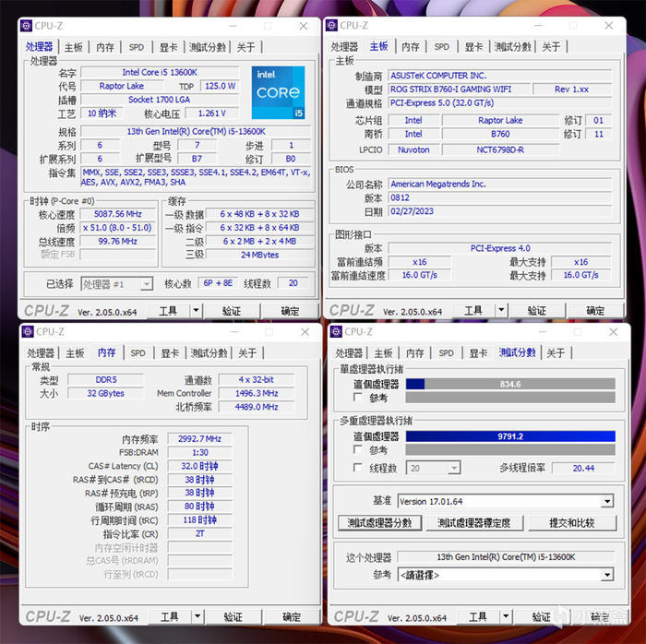This screenshot has width=646, height=644.
Task: Open the SPD tab in the motherboard window
Action: tap(442, 47)
